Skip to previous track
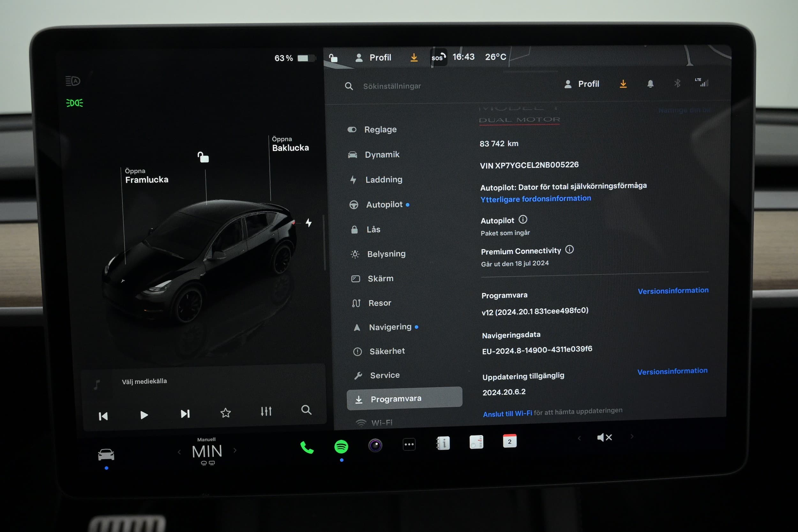Screen dimensions: 798x532 pyautogui.click(x=103, y=416)
